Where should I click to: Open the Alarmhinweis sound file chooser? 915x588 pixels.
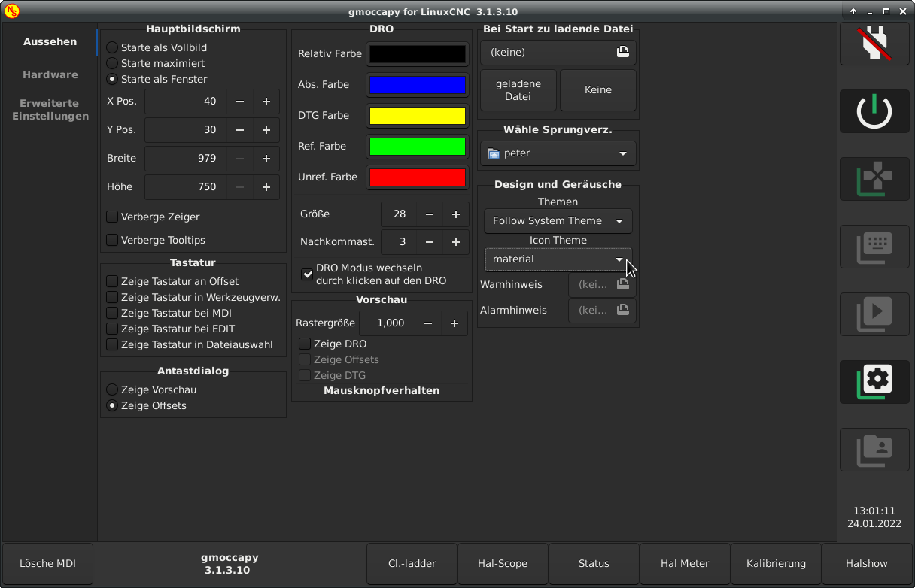click(x=602, y=310)
